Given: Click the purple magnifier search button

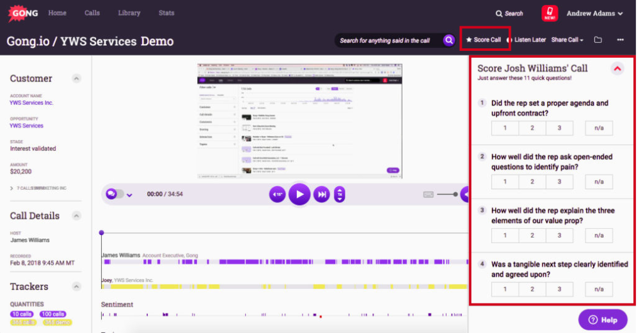Looking at the screenshot, I should coord(449,40).
